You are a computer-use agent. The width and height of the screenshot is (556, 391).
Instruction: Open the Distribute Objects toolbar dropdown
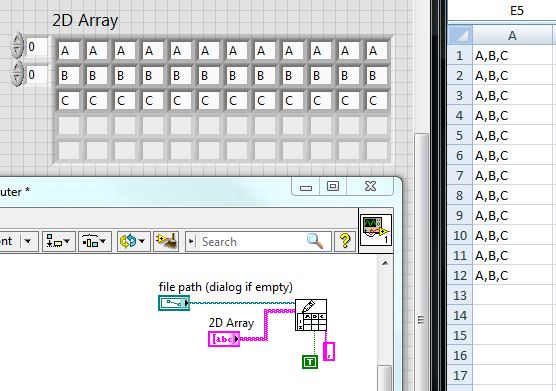coord(95,242)
